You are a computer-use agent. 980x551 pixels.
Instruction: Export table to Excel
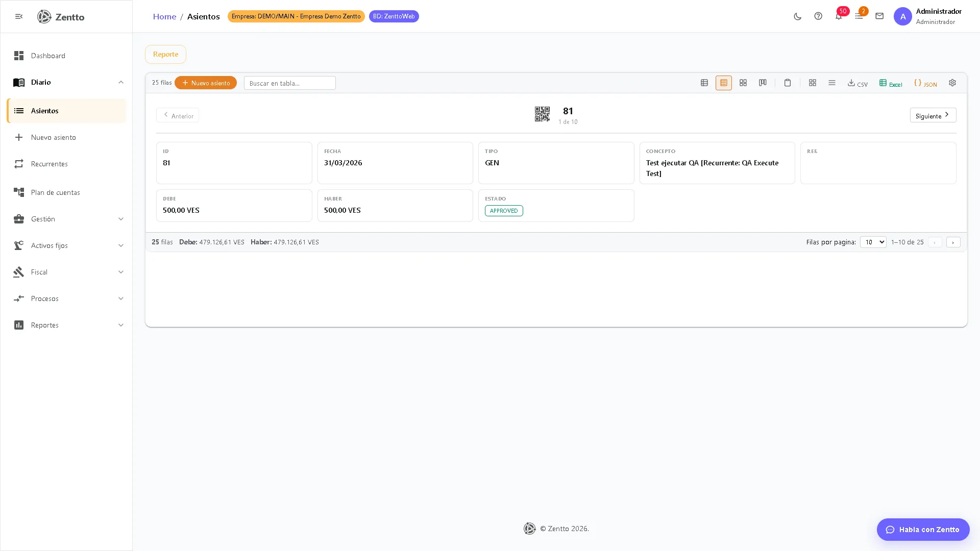point(891,83)
